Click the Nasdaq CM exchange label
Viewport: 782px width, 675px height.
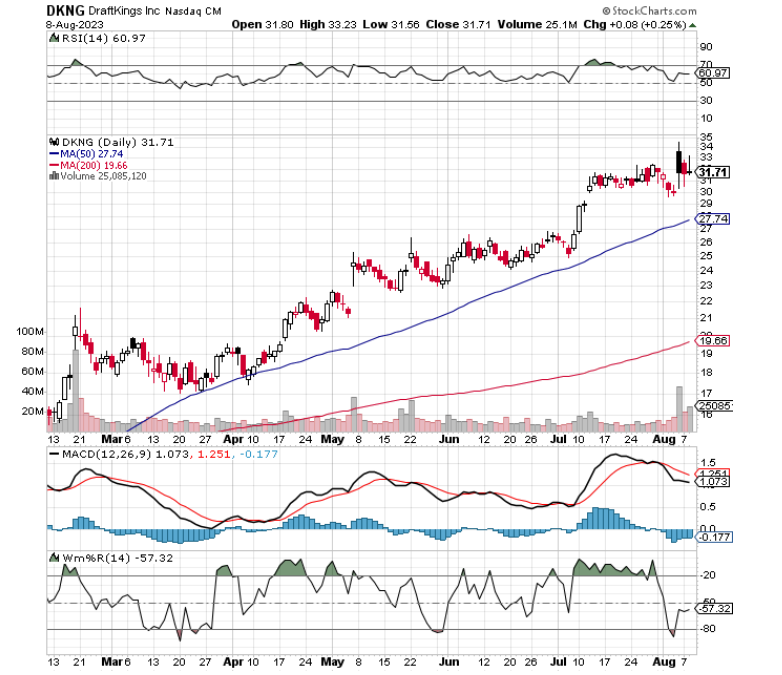[x=193, y=11]
